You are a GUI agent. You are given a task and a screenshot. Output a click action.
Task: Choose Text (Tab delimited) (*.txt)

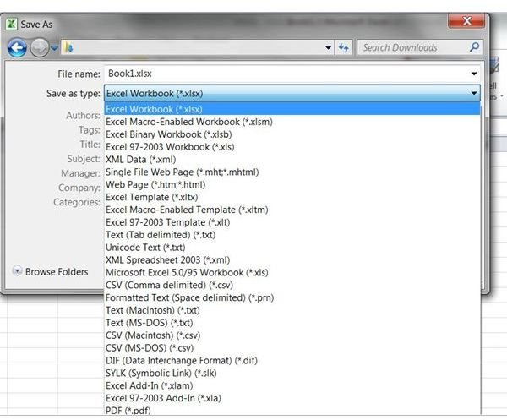click(x=292, y=235)
